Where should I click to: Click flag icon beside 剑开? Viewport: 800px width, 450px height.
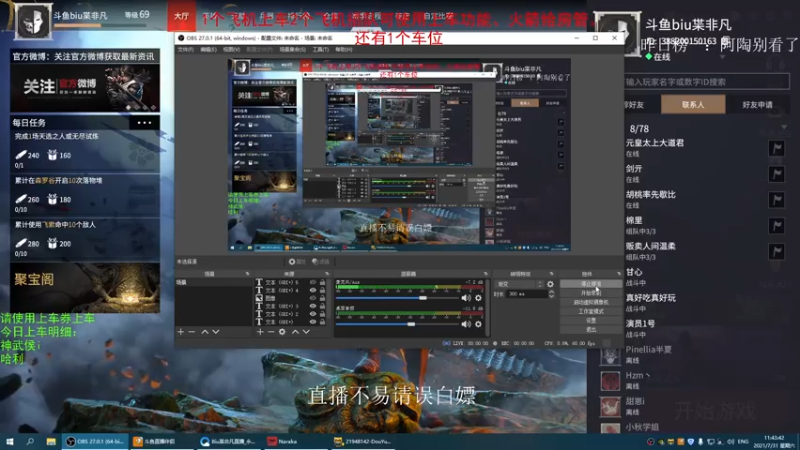click(x=777, y=174)
